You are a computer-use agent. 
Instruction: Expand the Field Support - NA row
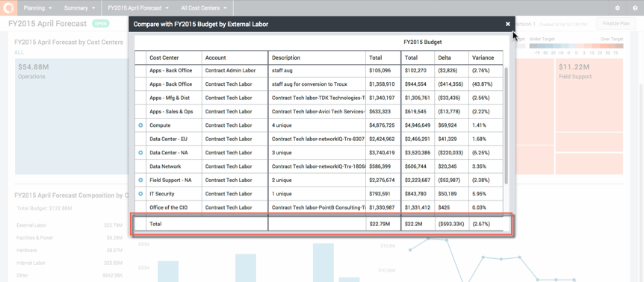(x=140, y=181)
